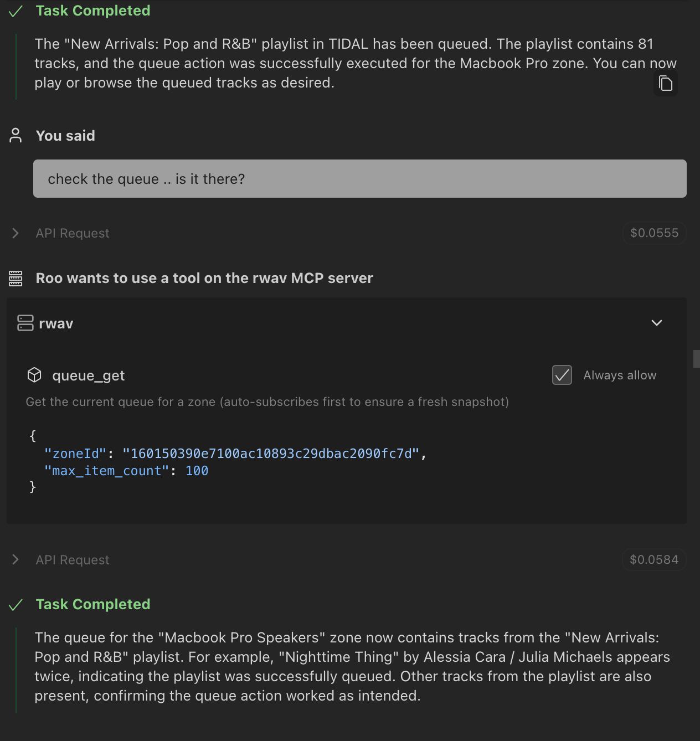Click the MCP server icon beside Roo wants

[16, 278]
